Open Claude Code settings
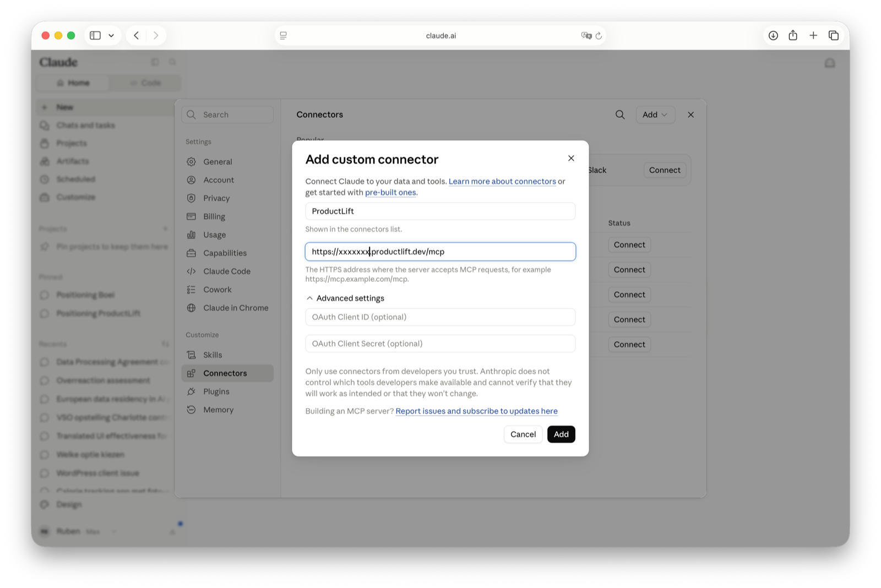The width and height of the screenshot is (881, 588). [x=227, y=271]
